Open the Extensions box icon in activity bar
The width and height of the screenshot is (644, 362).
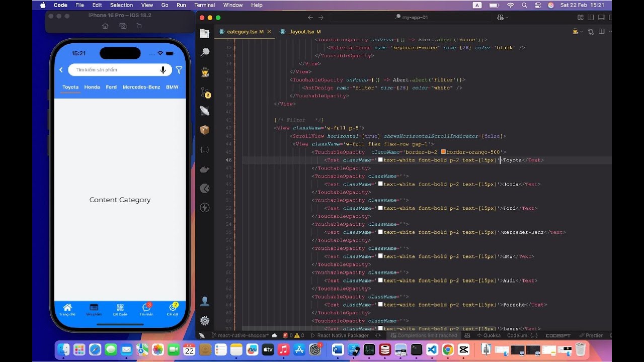[205, 130]
